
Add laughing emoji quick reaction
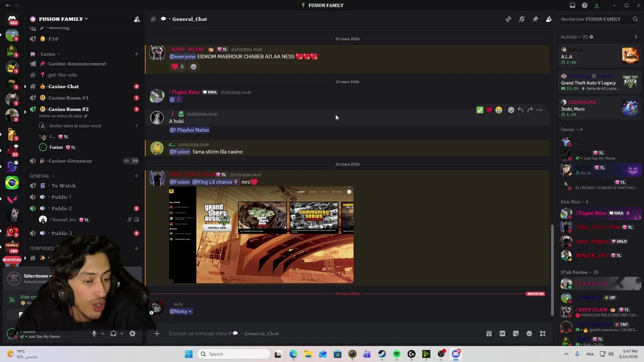point(499,110)
